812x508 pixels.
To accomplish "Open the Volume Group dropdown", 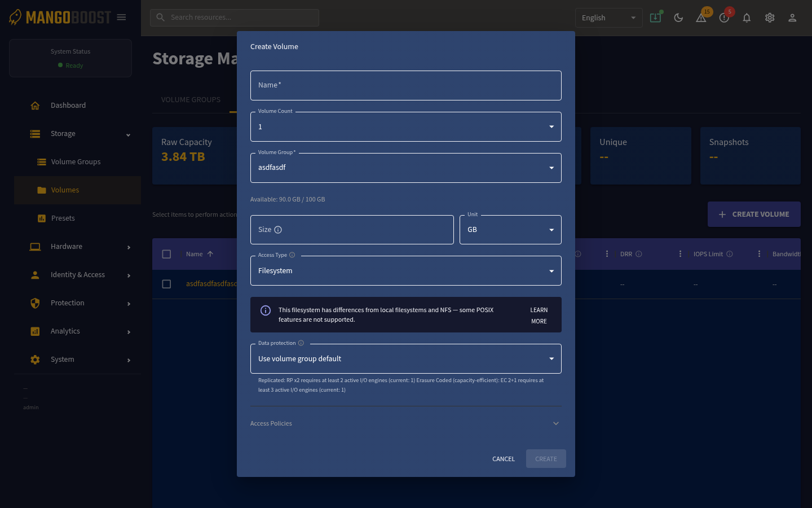I will pos(406,168).
